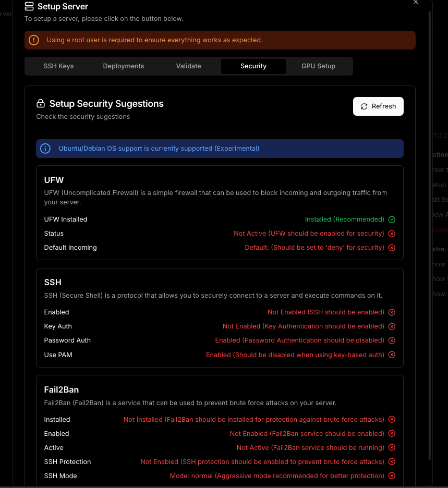Select the Security tab

[253, 66]
